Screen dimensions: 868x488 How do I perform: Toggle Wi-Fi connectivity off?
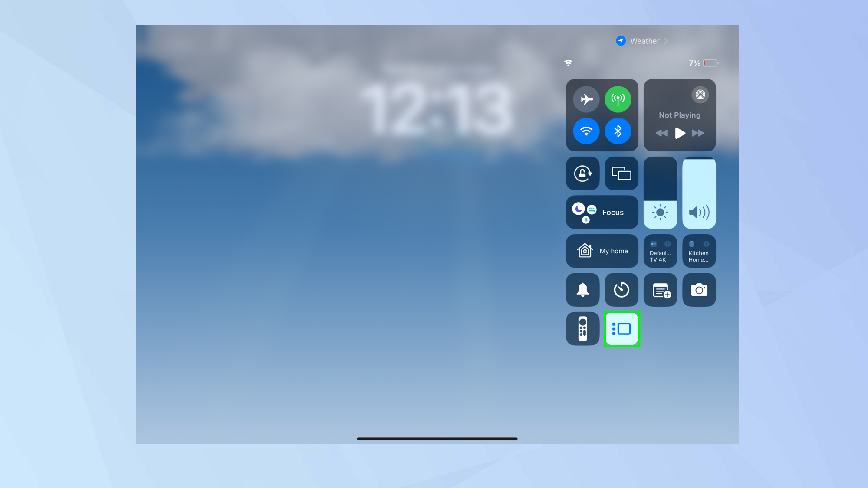pos(587,131)
